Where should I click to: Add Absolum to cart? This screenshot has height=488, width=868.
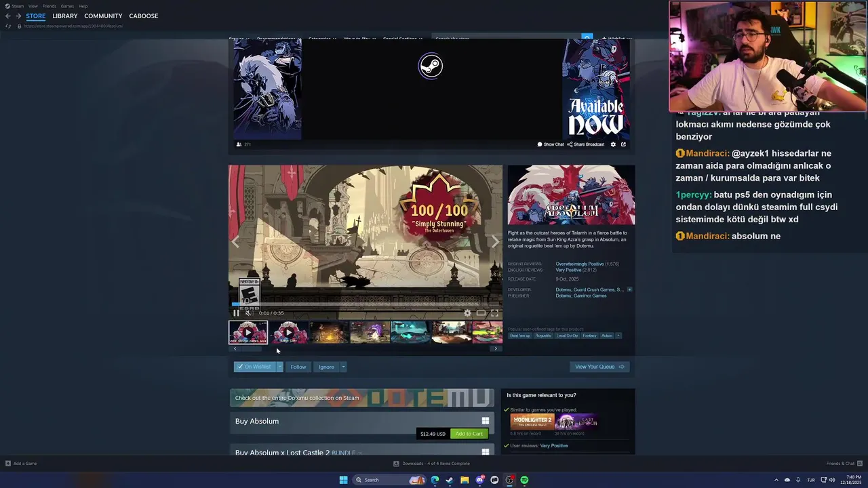[x=469, y=434]
